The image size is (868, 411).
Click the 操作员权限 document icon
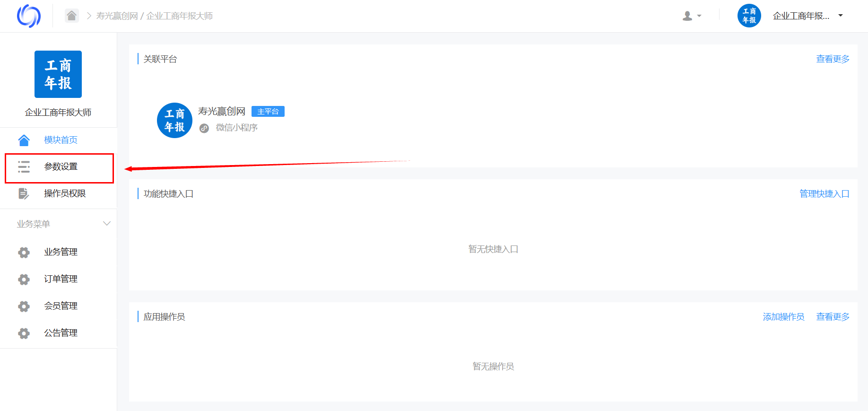tap(24, 193)
